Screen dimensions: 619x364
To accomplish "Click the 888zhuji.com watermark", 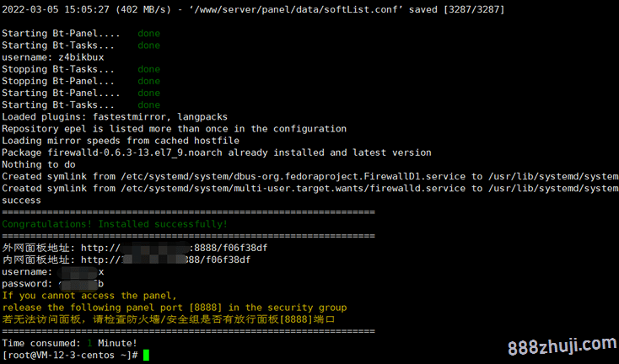I will tap(562, 345).
